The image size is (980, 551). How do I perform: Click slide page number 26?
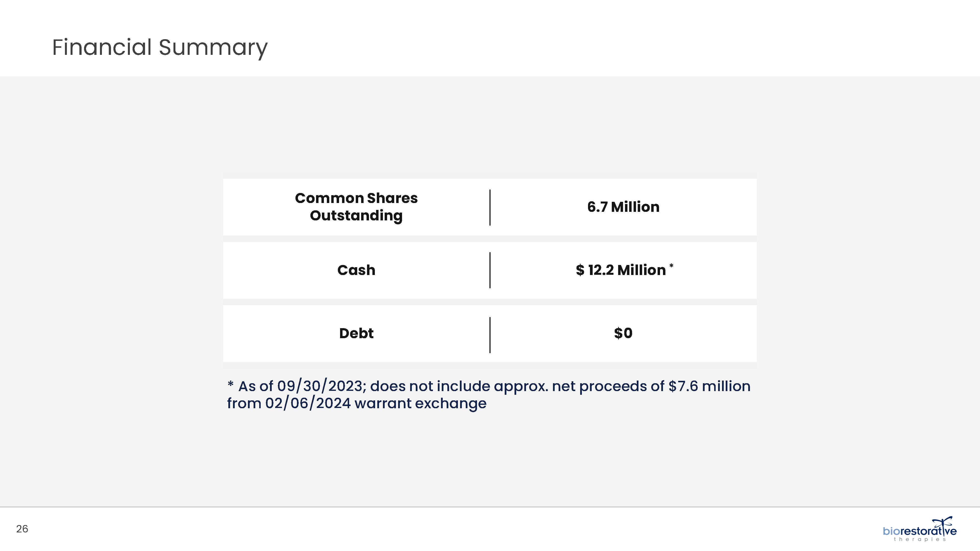22,529
